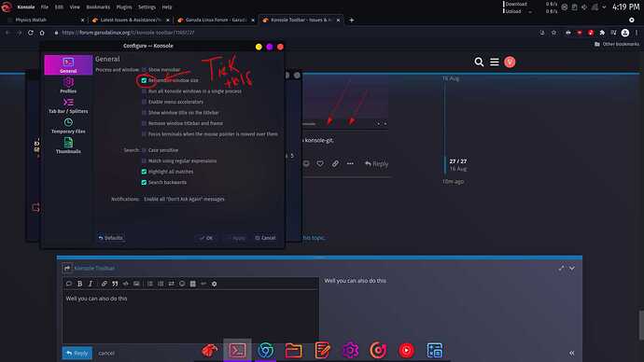Enable Remove window titlebar and frame
Image resolution: width=644 pixels, height=362 pixels.
pyautogui.click(x=144, y=123)
